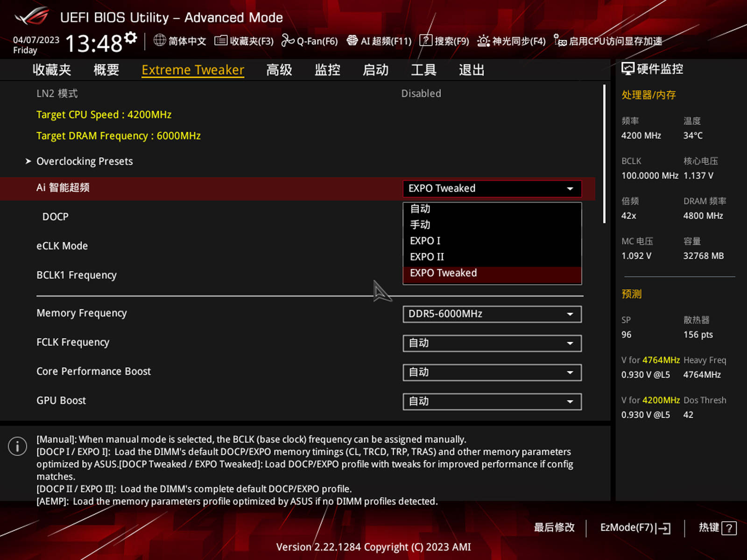
Task: Open favorites list icon (F3)
Action: [x=221, y=41]
